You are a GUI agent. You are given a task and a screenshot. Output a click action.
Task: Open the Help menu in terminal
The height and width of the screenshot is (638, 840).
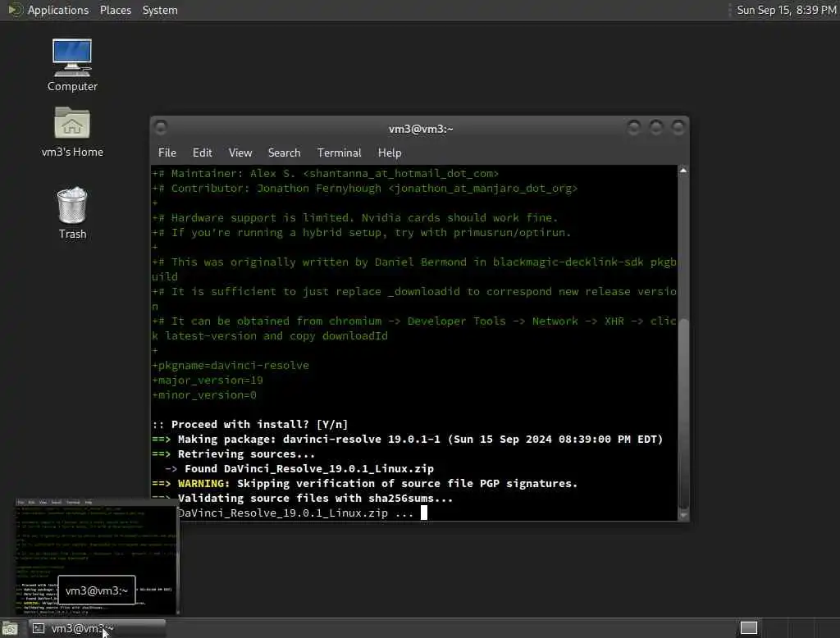[x=390, y=153]
